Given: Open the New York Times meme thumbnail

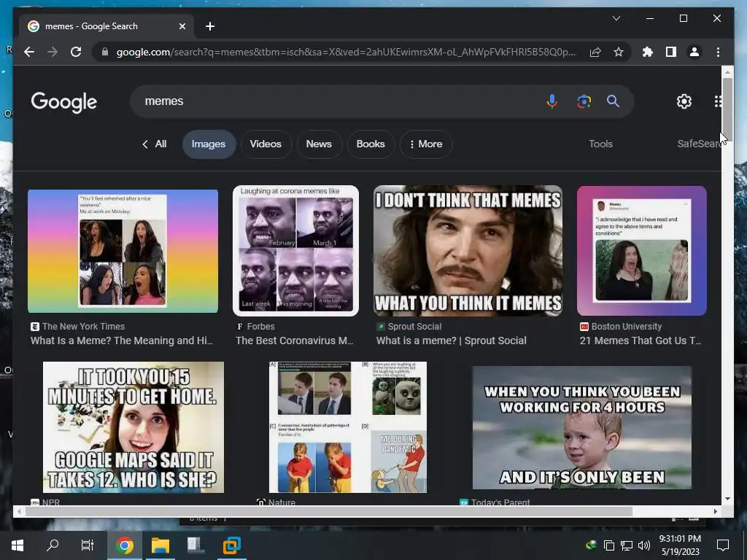Looking at the screenshot, I should [123, 251].
